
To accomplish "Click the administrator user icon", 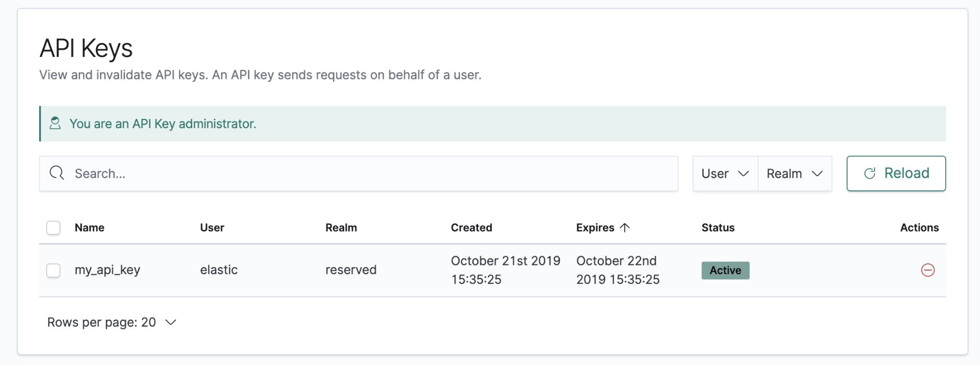I will click(55, 123).
